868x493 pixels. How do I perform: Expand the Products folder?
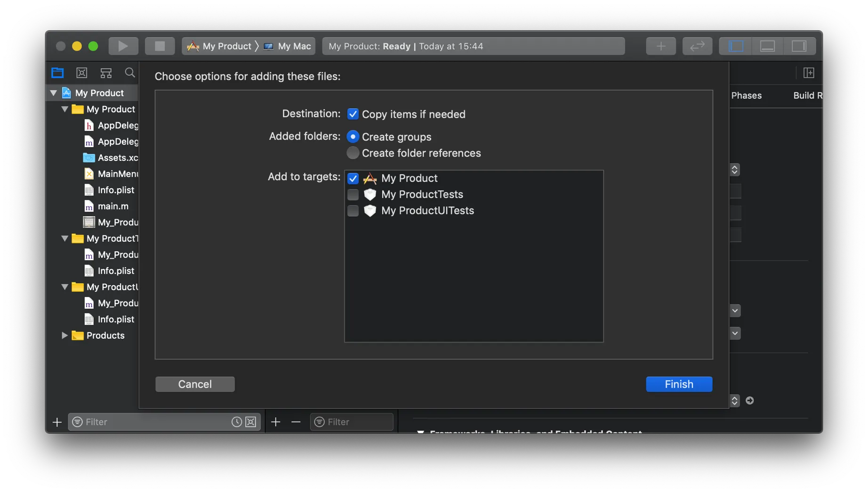point(64,335)
